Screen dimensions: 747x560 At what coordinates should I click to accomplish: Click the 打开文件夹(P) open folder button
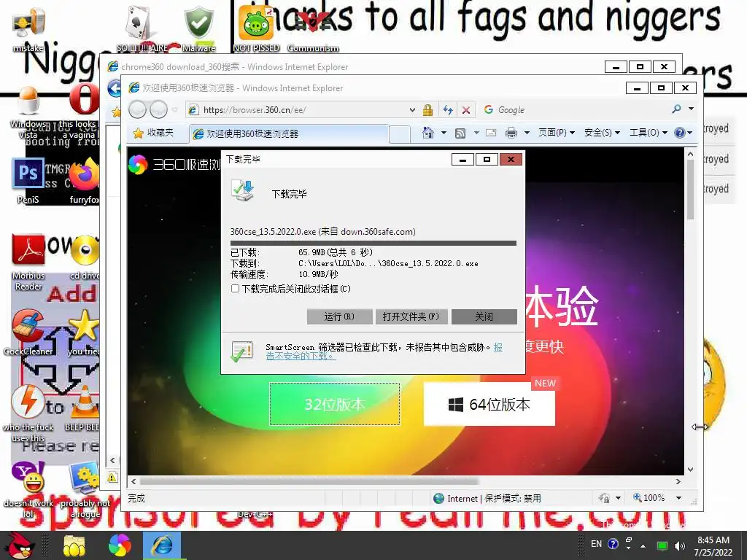pyautogui.click(x=411, y=316)
